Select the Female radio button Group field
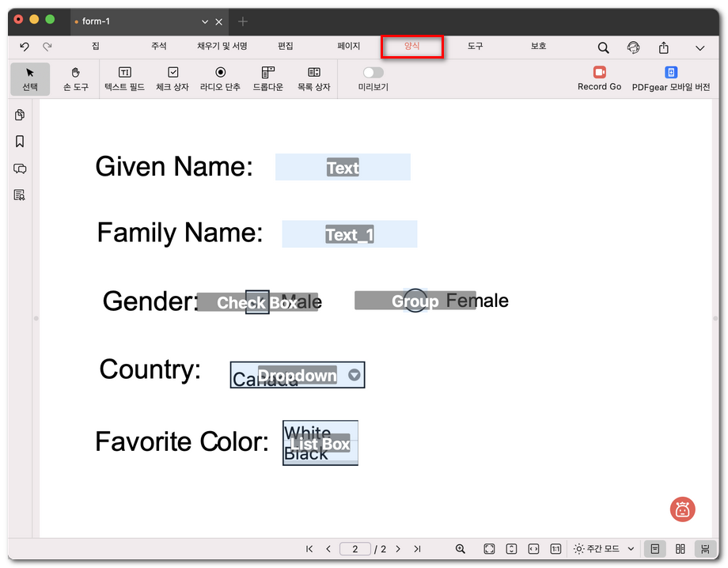The height and width of the screenshot is (568, 728). [x=415, y=301]
